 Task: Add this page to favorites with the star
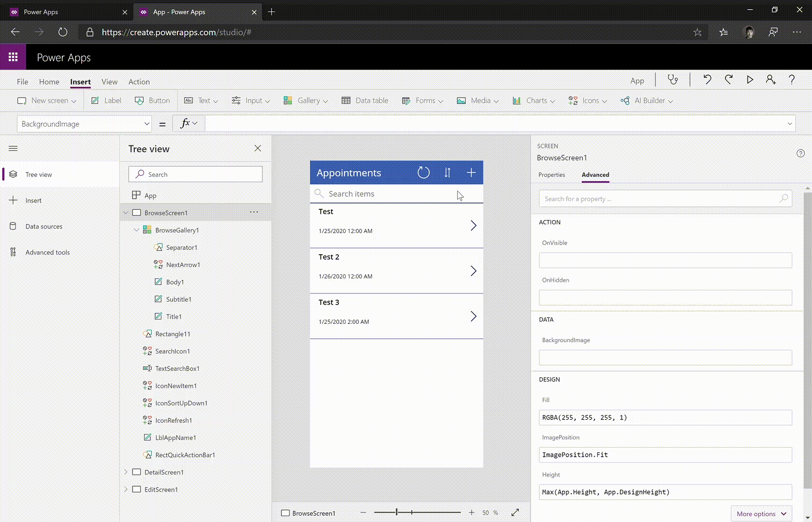697,32
